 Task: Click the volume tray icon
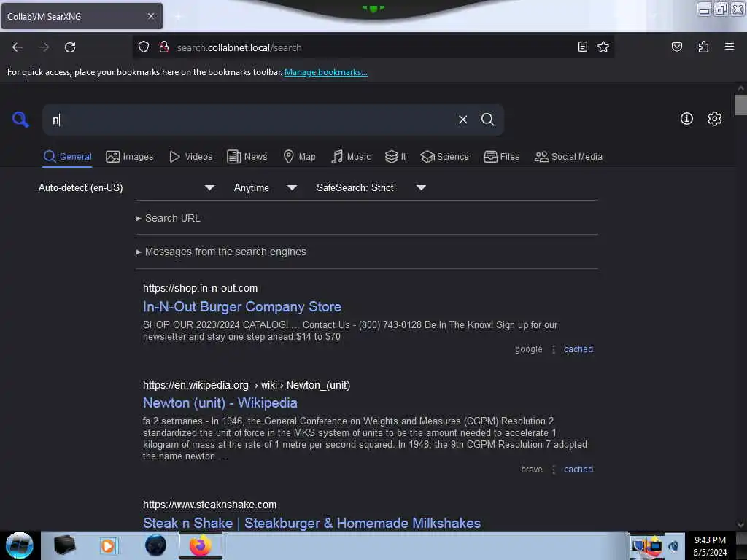pyautogui.click(x=673, y=546)
